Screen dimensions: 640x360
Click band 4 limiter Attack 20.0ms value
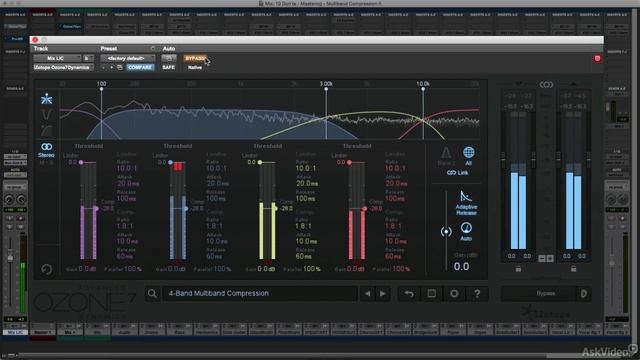396,184
